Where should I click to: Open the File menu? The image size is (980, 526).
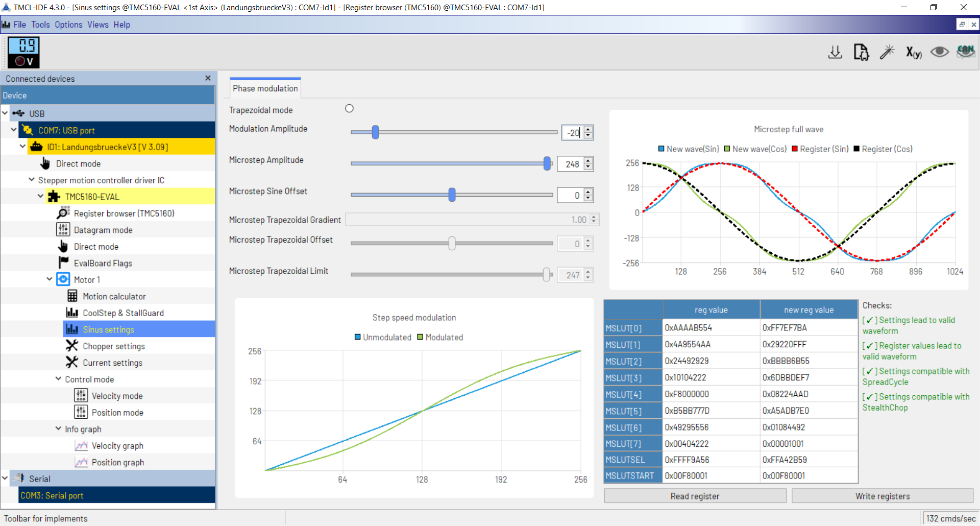point(19,25)
